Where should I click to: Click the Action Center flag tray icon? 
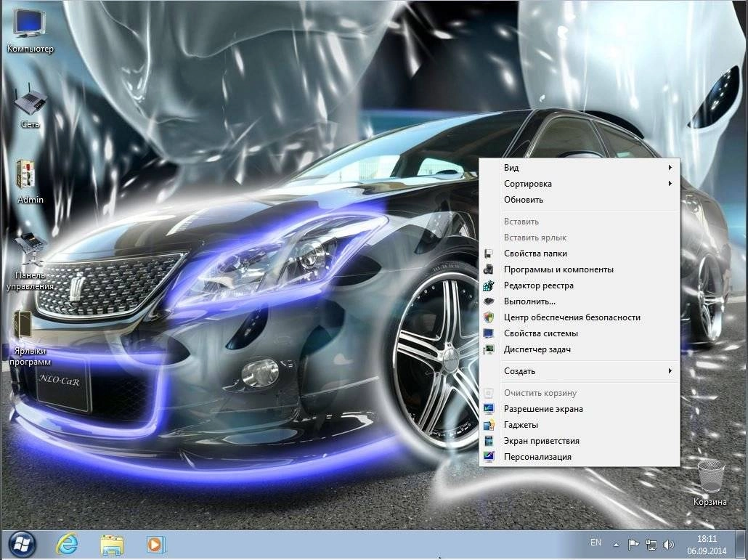[633, 544]
